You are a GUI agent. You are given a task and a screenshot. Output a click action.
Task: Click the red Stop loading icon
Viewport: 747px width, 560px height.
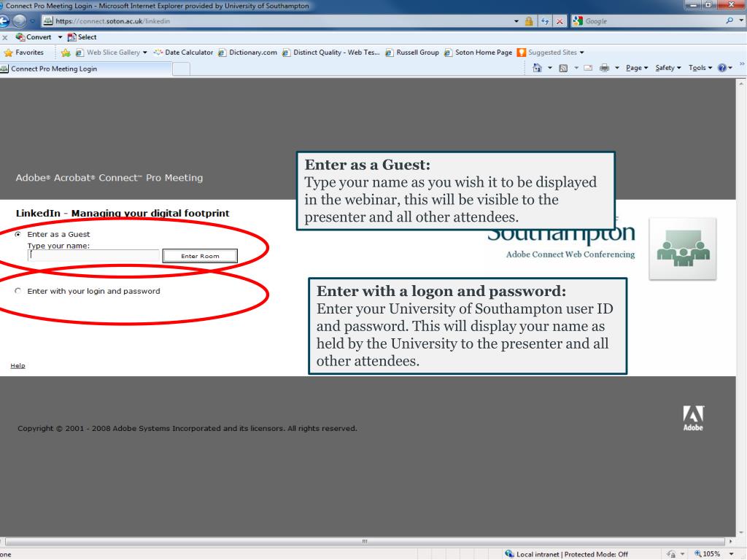560,21
